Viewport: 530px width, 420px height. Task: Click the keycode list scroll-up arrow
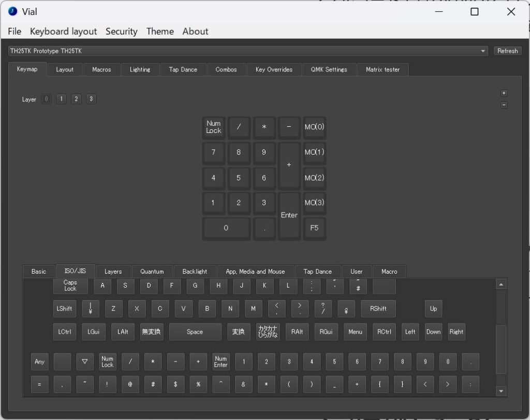501,285
